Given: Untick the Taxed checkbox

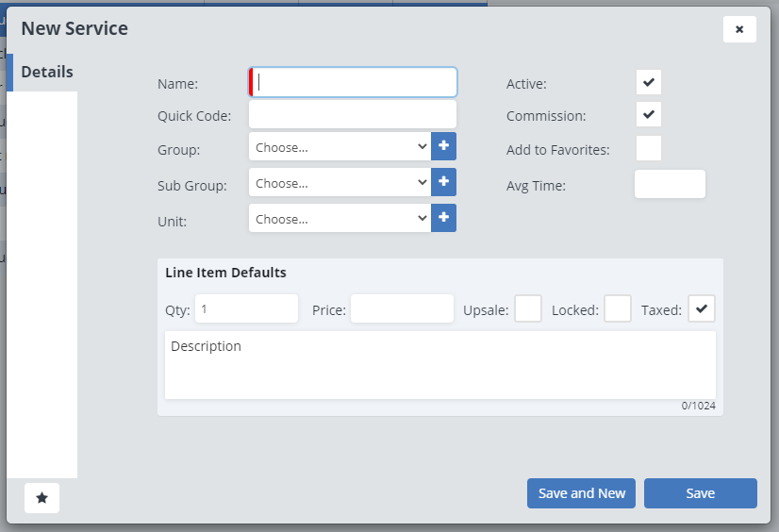Looking at the screenshot, I should (x=702, y=308).
